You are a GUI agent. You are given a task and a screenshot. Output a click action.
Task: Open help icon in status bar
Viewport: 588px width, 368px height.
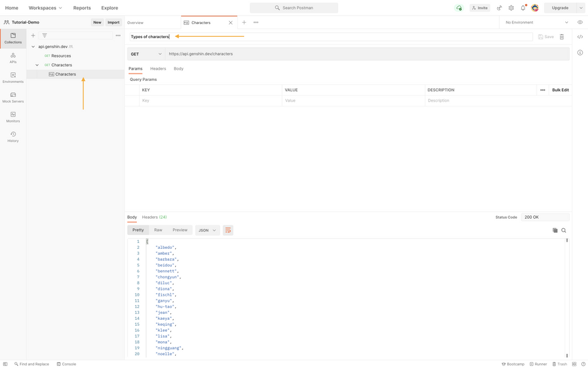tap(583, 364)
